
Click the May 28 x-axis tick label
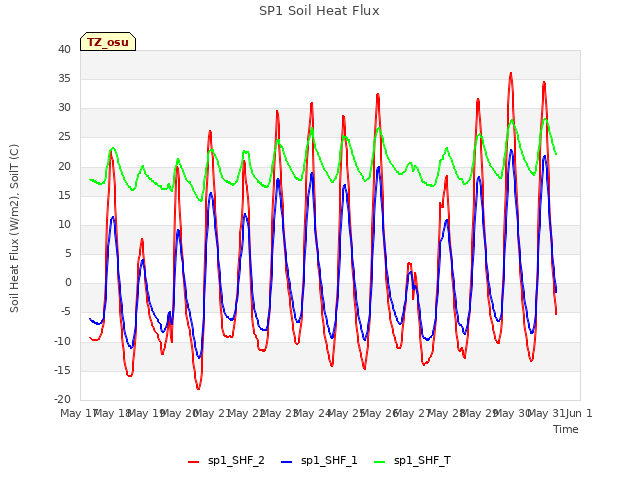click(x=445, y=413)
